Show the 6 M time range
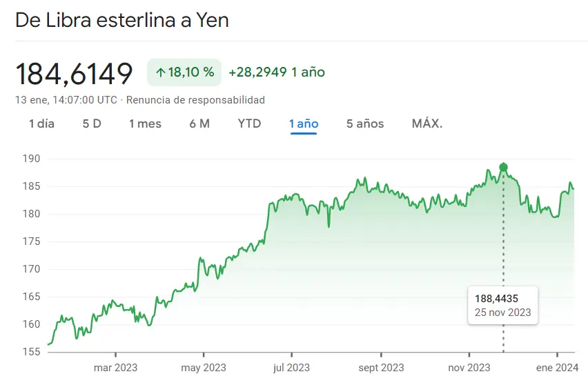 (199, 124)
